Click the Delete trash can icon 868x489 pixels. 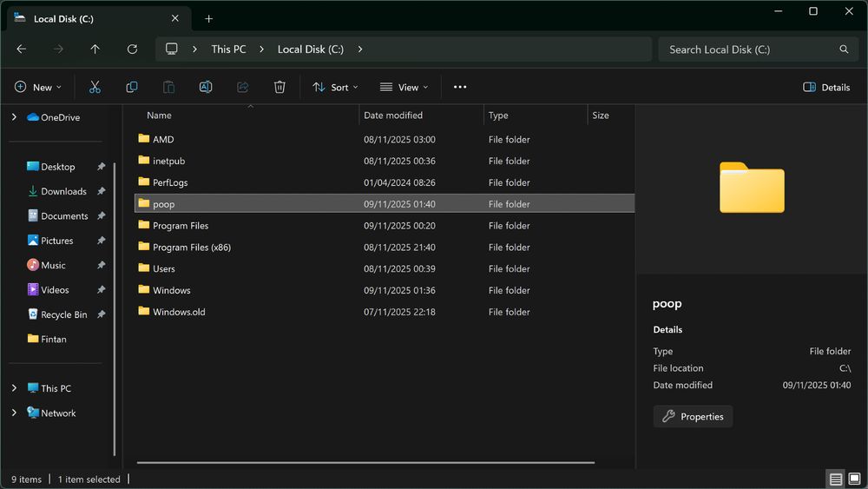(x=279, y=87)
